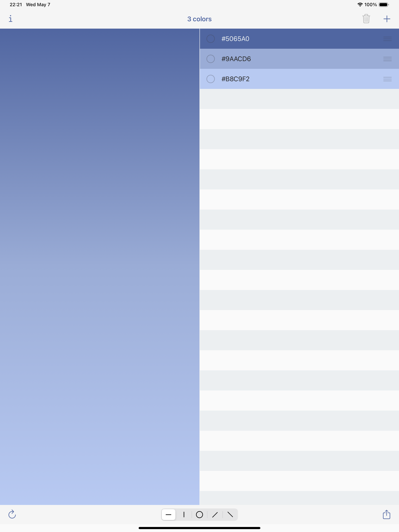Tap reorder handle of #5065A0 row
The image size is (399, 532).
click(x=387, y=39)
